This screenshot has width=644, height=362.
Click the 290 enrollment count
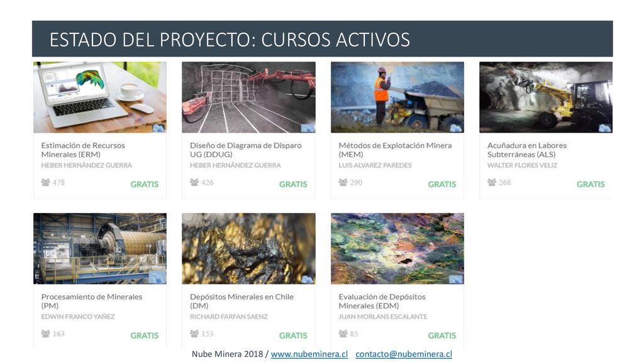click(356, 182)
